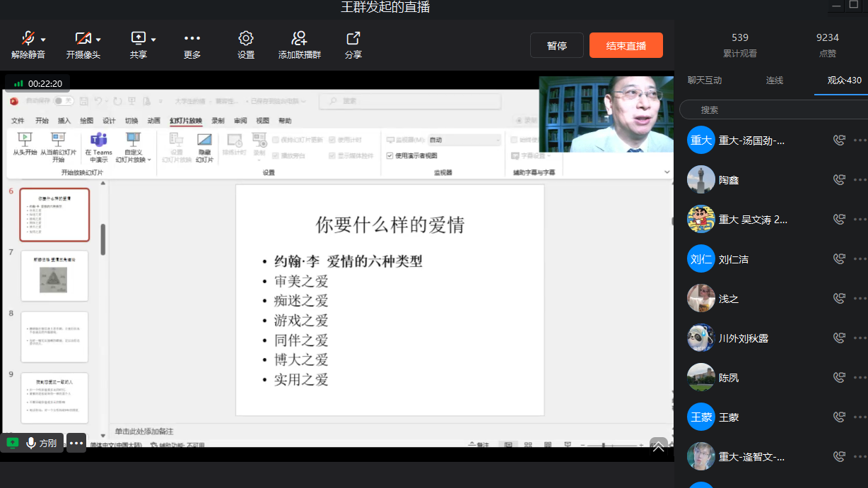Viewport: 868px width, 488px height.
Task: Click the slide thumbnail panel scrollbar
Action: pyautogui.click(x=103, y=239)
